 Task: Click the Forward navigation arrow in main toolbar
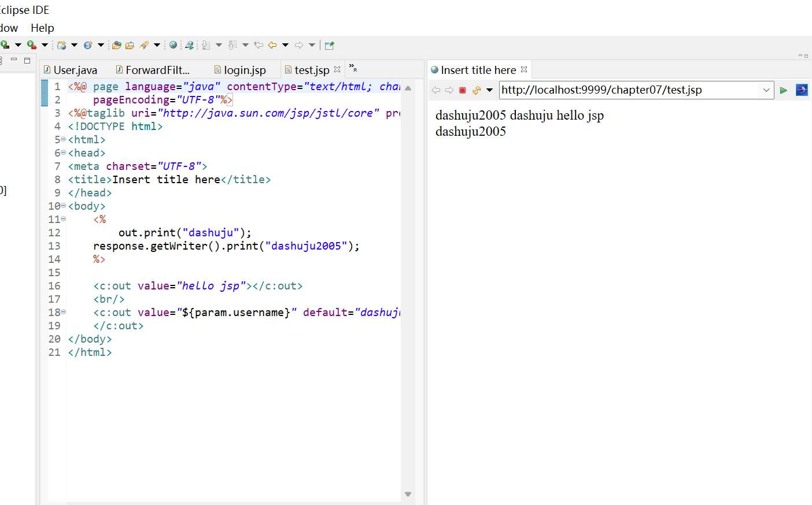(x=299, y=45)
